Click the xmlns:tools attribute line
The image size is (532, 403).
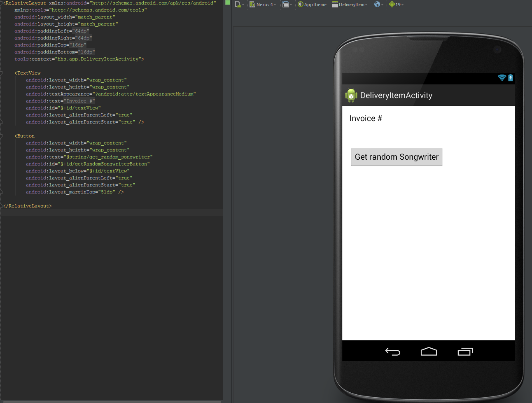[81, 10]
